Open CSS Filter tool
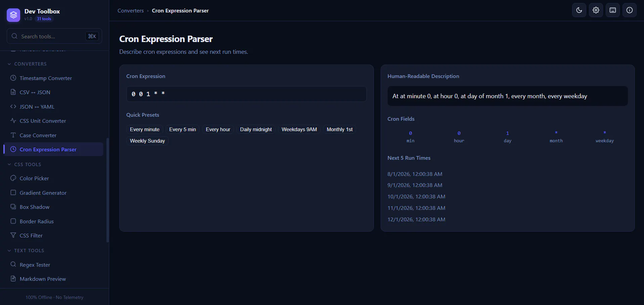 (54, 235)
